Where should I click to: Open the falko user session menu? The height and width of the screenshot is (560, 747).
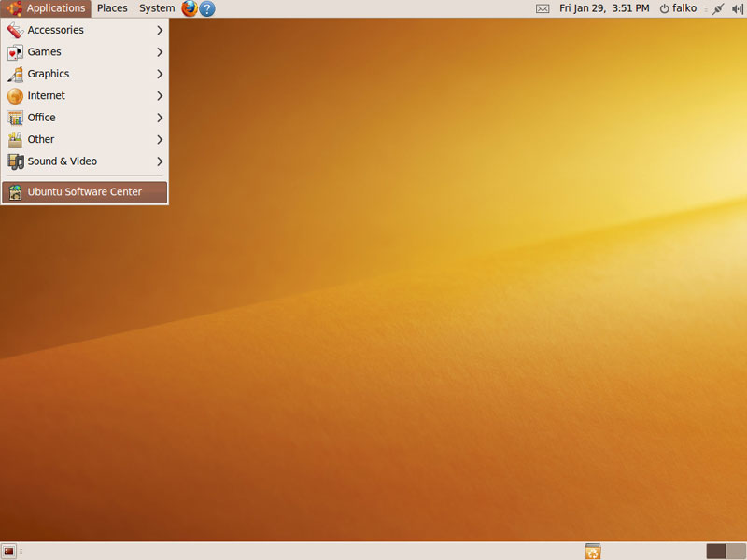678,8
